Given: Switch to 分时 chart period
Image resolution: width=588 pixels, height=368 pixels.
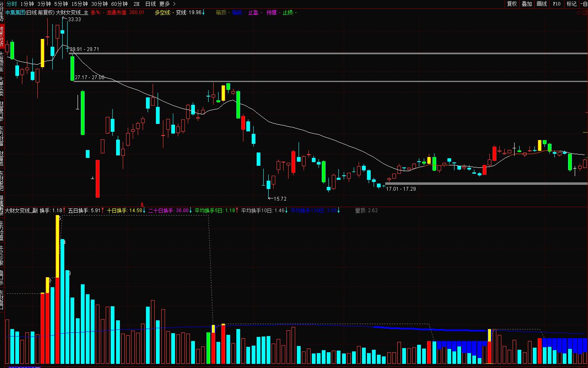Looking at the screenshot, I should [12, 4].
